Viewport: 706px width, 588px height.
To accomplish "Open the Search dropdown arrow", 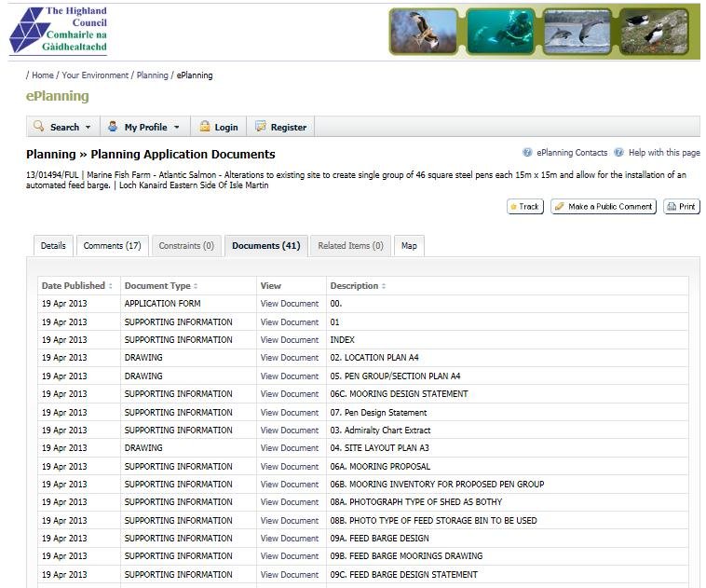I will click(88, 128).
